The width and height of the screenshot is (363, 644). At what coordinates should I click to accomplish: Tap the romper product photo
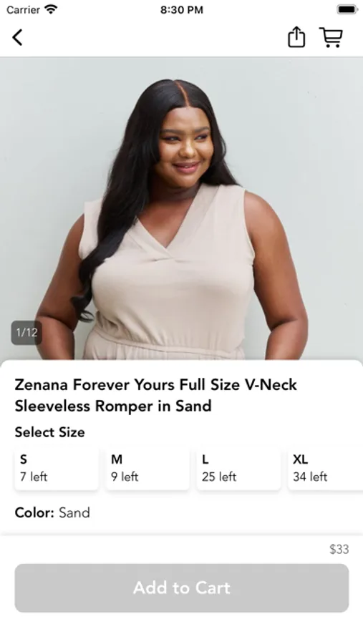(181, 208)
